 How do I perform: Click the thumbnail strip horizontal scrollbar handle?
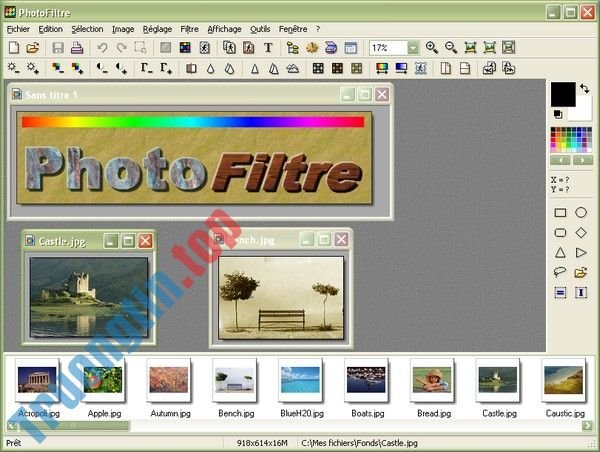(x=73, y=426)
